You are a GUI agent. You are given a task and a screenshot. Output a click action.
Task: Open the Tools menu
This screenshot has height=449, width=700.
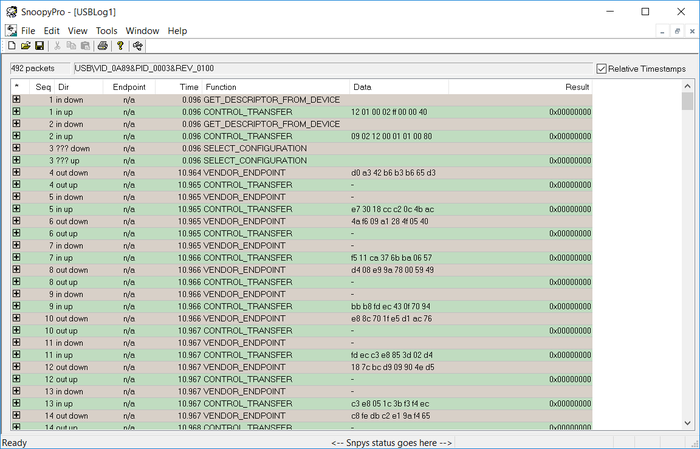tap(106, 31)
